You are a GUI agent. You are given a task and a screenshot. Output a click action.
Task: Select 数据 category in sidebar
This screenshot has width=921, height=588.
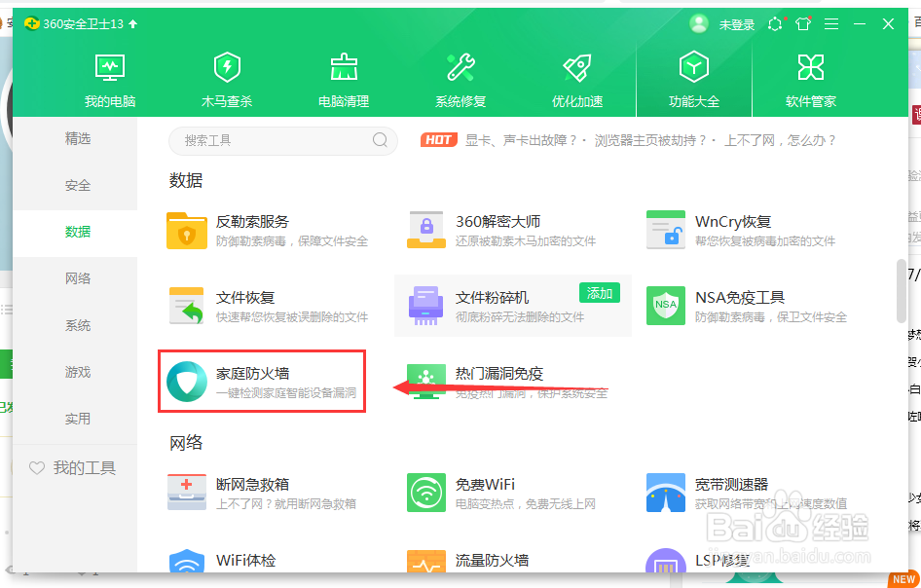[x=78, y=232]
